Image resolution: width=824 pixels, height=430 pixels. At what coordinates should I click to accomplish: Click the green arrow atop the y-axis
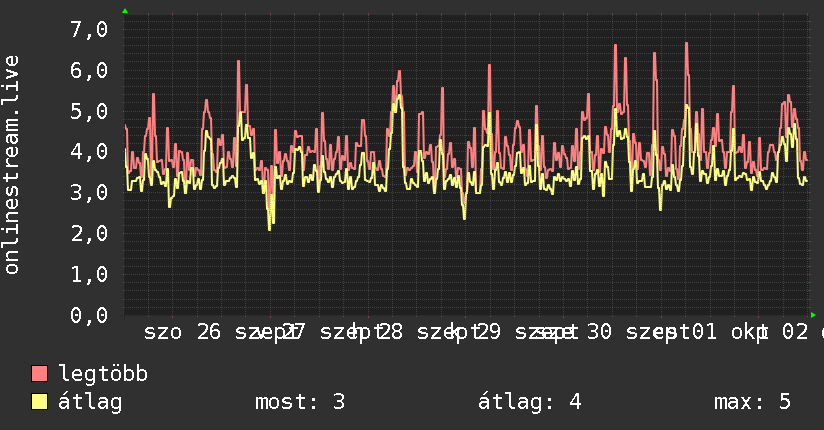[x=125, y=11]
